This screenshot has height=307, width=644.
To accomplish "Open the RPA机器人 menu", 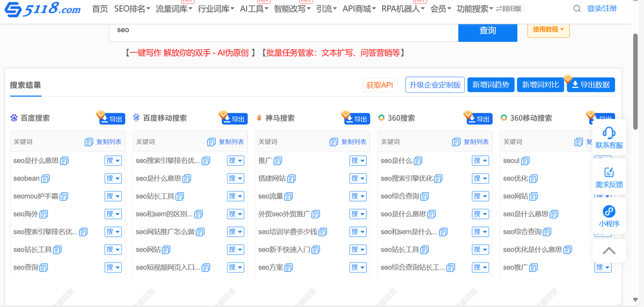I will 403,9.
